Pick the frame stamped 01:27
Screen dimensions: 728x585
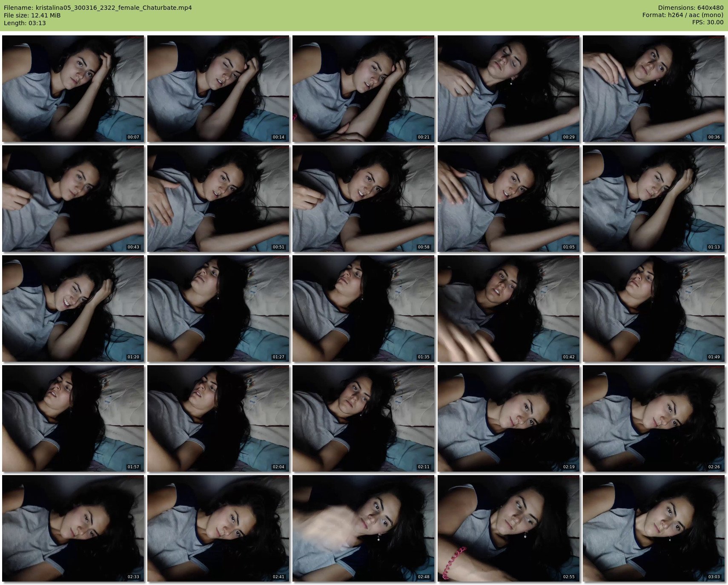coord(218,308)
